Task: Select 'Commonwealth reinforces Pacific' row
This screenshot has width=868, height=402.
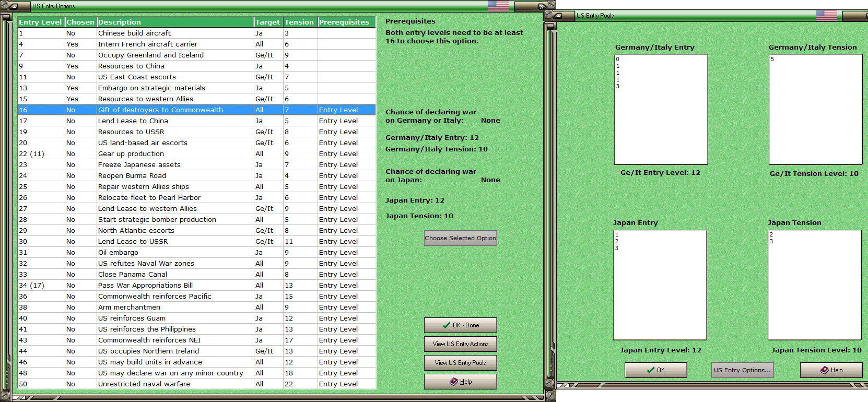Action: point(196,296)
